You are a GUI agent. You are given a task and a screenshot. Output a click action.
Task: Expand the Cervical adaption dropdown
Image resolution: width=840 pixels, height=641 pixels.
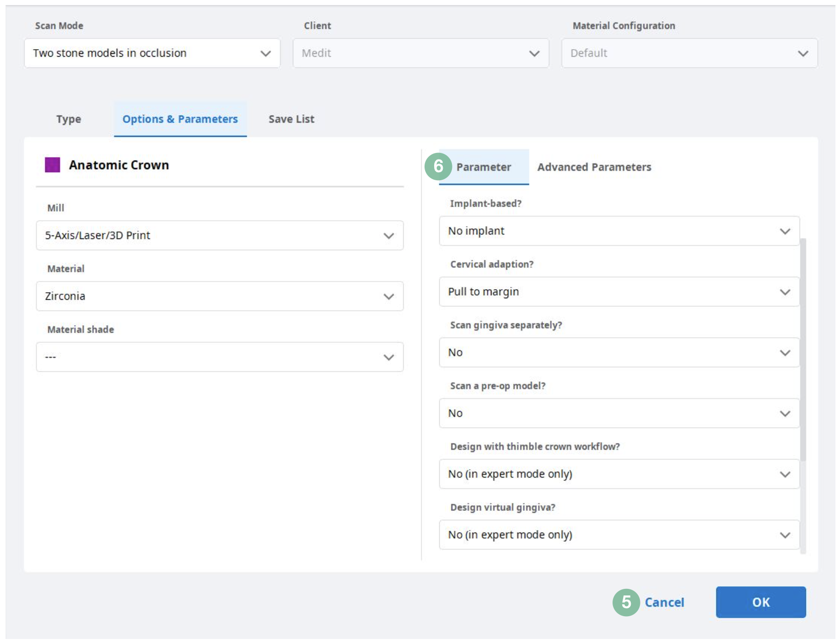coord(619,292)
